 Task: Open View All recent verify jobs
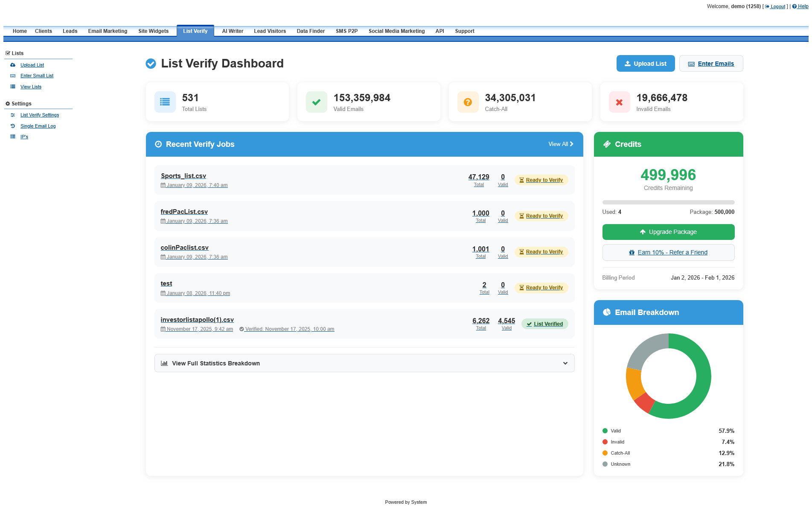pyautogui.click(x=561, y=144)
